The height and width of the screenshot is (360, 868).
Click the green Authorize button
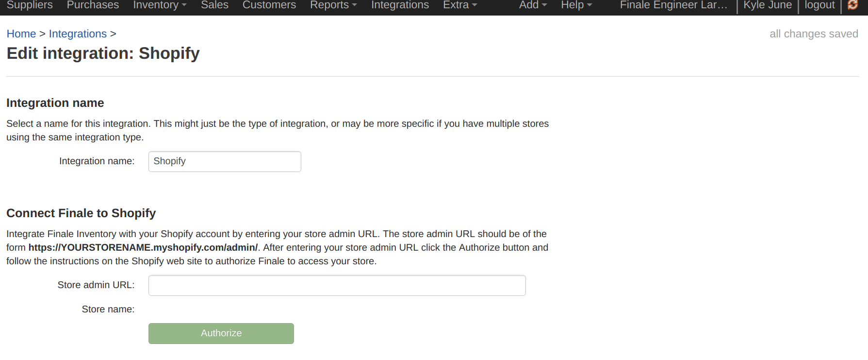221,333
